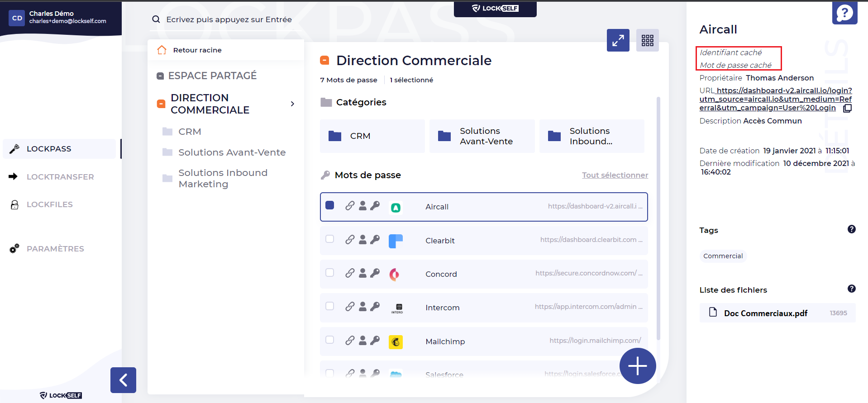Screen dimensions: 868x403
Task: Open LockTransfer in the side menu
Action: click(x=60, y=177)
